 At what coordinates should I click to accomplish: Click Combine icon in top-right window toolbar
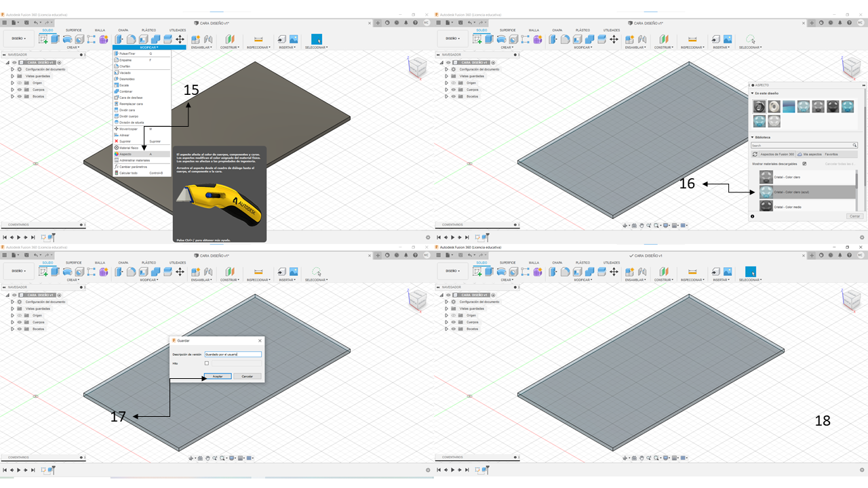(590, 39)
